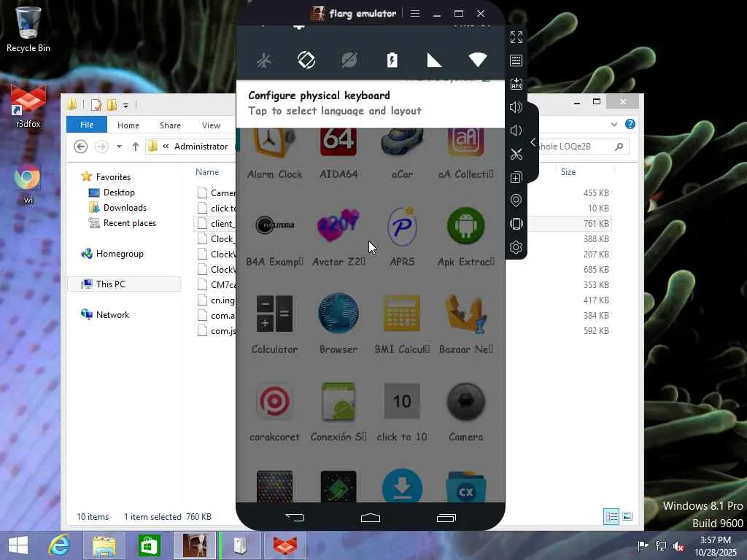Open the BMI Calculator app
The width and height of the screenshot is (747, 560).
pos(402,324)
